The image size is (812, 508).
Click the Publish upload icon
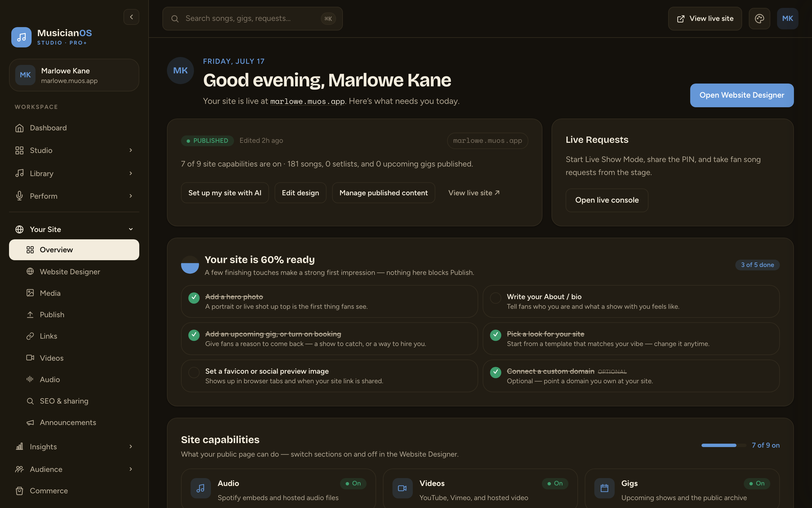[30, 314]
